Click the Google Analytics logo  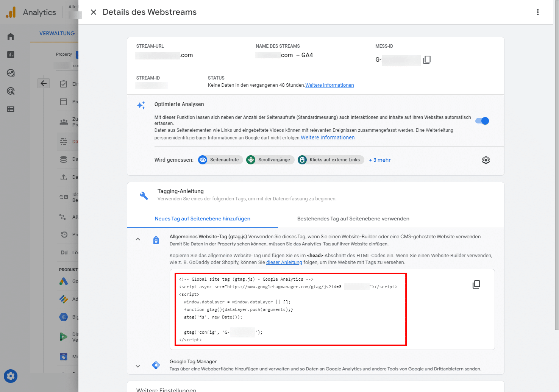click(11, 12)
